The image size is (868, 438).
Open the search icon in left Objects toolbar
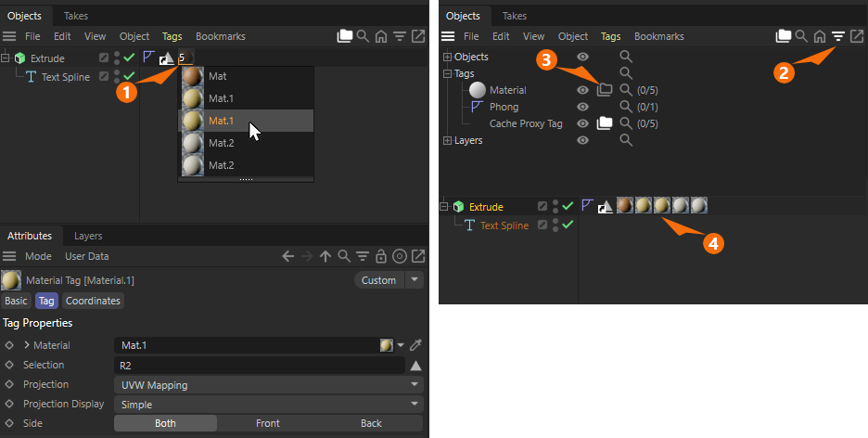363,36
